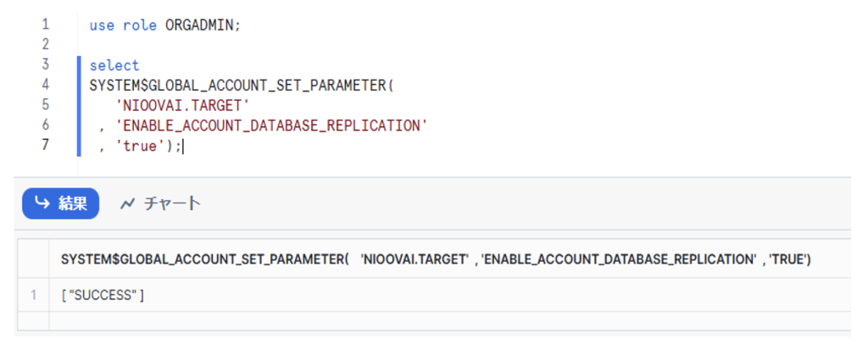
Task: Click row number 1 in results grid
Action: (x=34, y=295)
